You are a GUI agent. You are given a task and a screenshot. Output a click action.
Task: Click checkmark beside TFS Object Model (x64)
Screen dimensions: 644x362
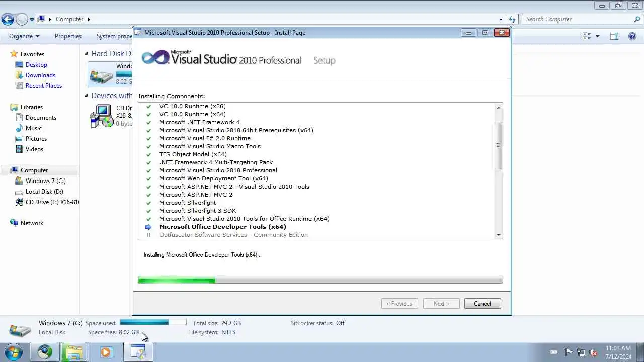[148, 154]
